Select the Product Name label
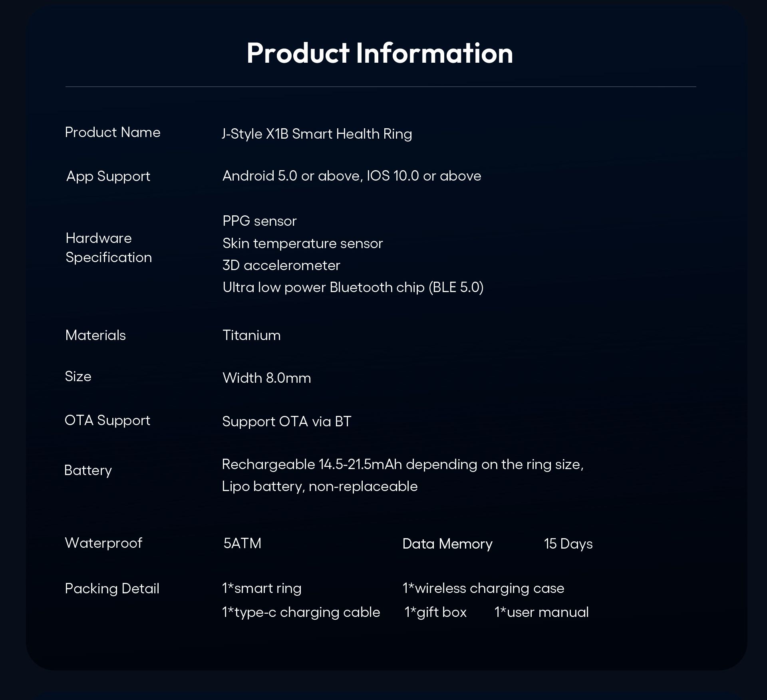Viewport: 767px width, 700px height. coord(113,132)
